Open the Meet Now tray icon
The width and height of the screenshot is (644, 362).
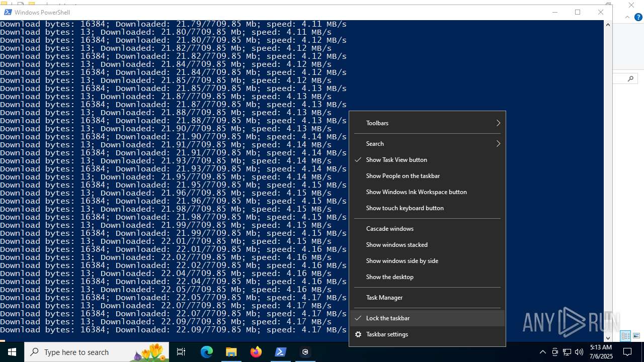click(x=555, y=352)
